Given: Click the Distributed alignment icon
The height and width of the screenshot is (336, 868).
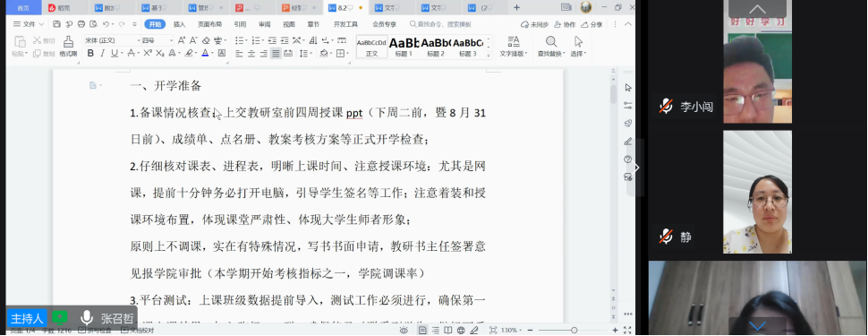Looking at the screenshot, I should pyautogui.click(x=287, y=53).
